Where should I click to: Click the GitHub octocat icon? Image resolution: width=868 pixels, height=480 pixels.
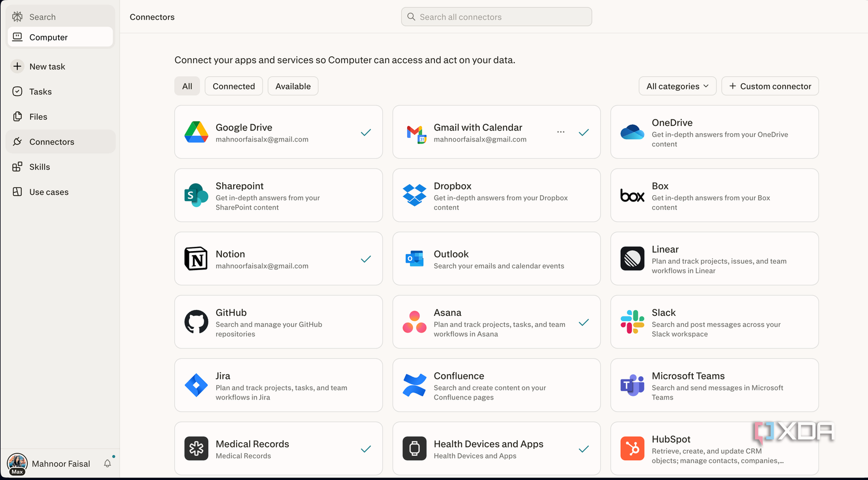pyautogui.click(x=196, y=322)
